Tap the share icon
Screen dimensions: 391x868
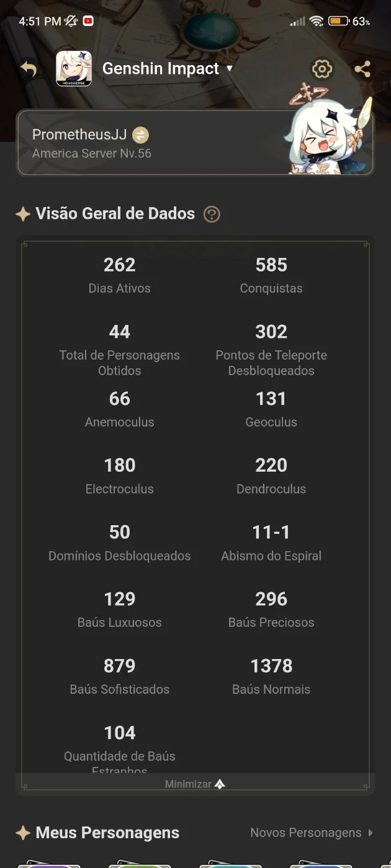click(362, 69)
